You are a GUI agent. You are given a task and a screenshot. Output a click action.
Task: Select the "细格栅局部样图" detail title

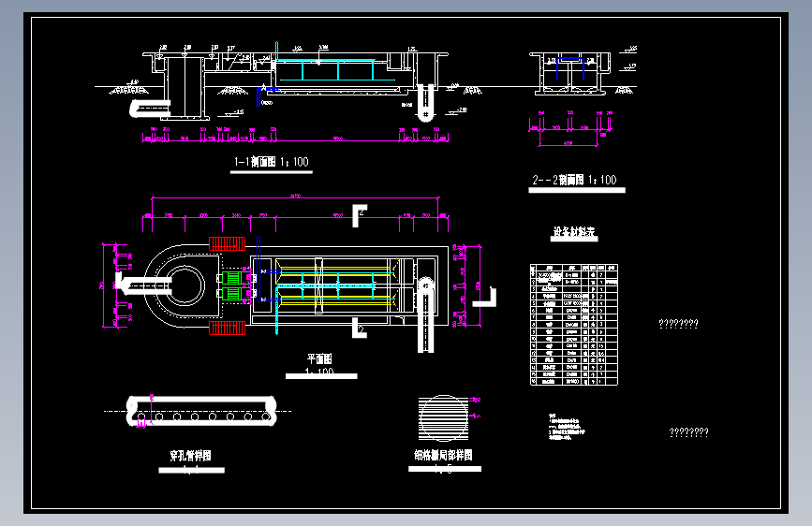[x=443, y=455]
